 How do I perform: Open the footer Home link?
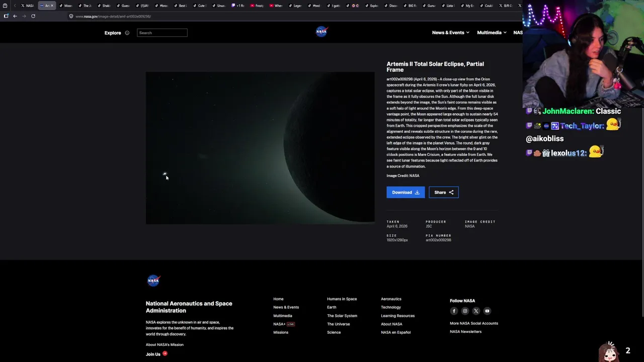[278, 299]
